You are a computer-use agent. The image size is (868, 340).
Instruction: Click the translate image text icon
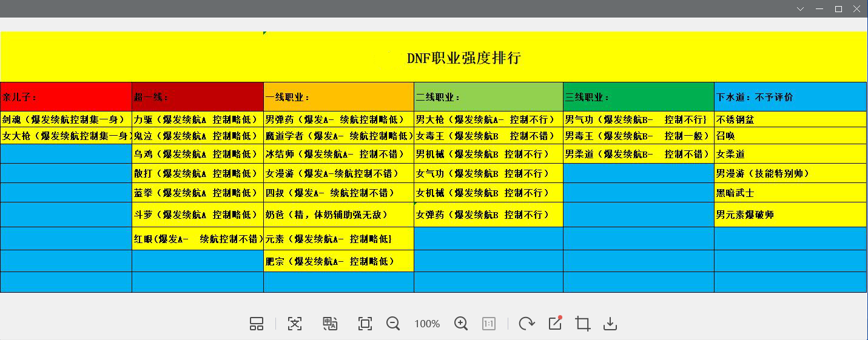(x=330, y=324)
